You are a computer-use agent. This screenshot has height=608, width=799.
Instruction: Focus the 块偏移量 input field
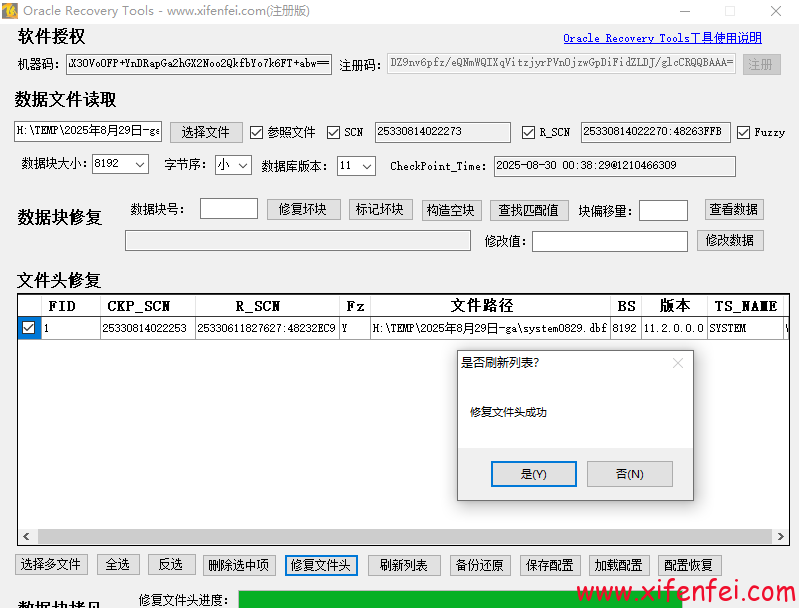(x=663, y=210)
